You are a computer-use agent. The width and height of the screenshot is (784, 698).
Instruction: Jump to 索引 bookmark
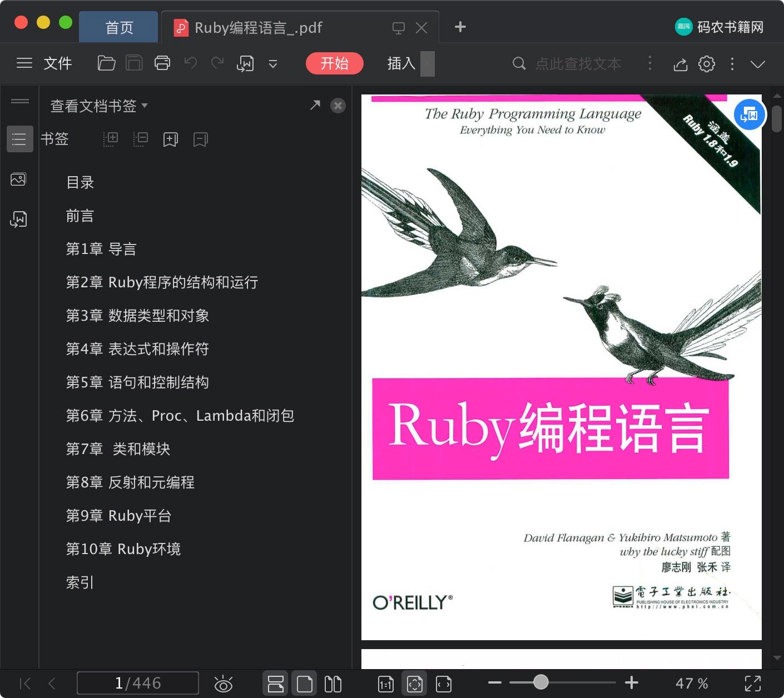click(x=80, y=582)
